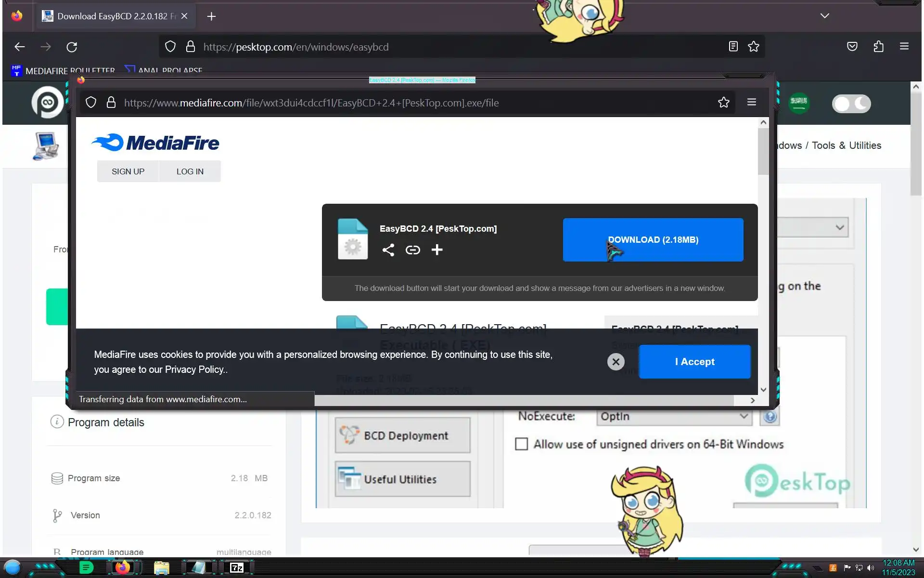Reload the pesktop page
This screenshot has height=578, width=924.
click(72, 47)
